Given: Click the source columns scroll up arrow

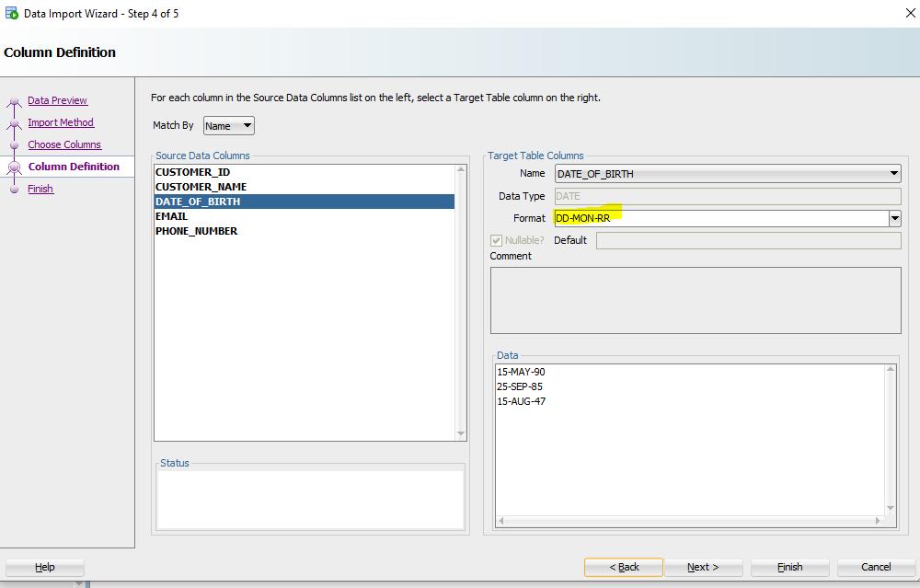Looking at the screenshot, I should [x=461, y=170].
